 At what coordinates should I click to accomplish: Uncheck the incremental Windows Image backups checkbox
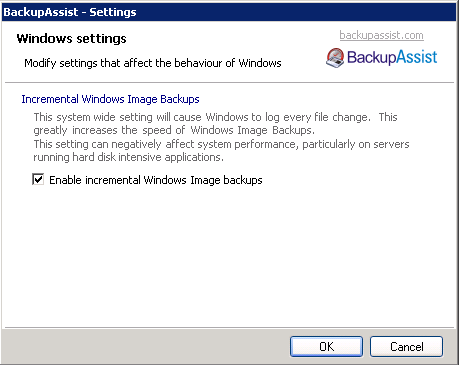pos(38,179)
